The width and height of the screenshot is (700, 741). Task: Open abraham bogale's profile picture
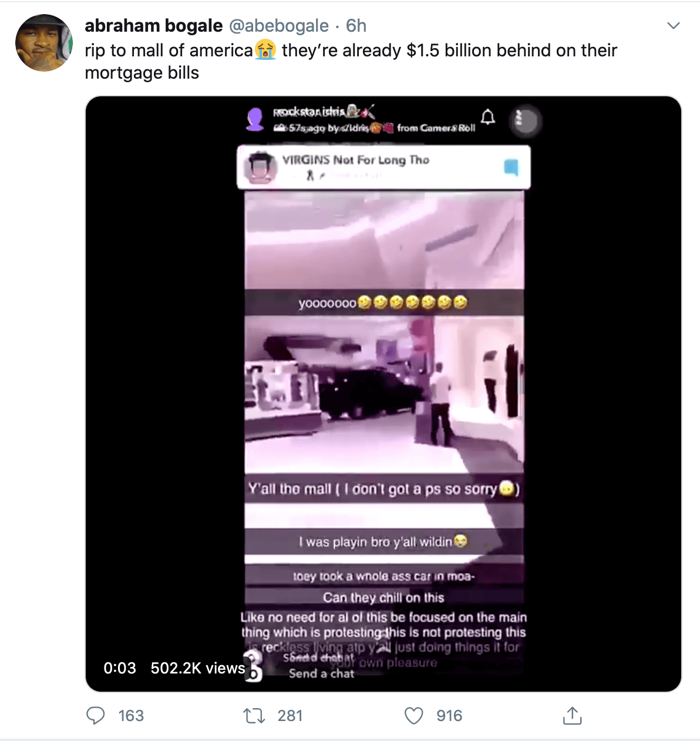click(44, 43)
